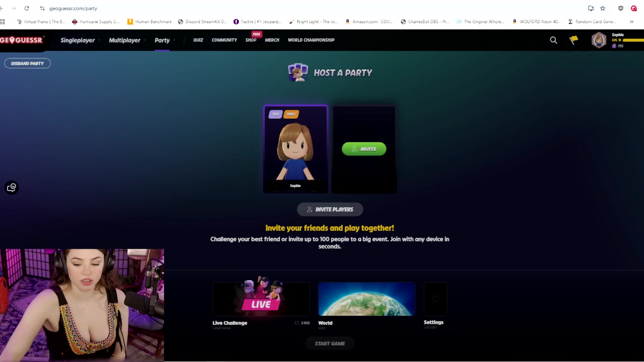Image resolution: width=644 pixels, height=362 pixels.
Task: Click the GeoGuessr logo
Action: [x=21, y=40]
